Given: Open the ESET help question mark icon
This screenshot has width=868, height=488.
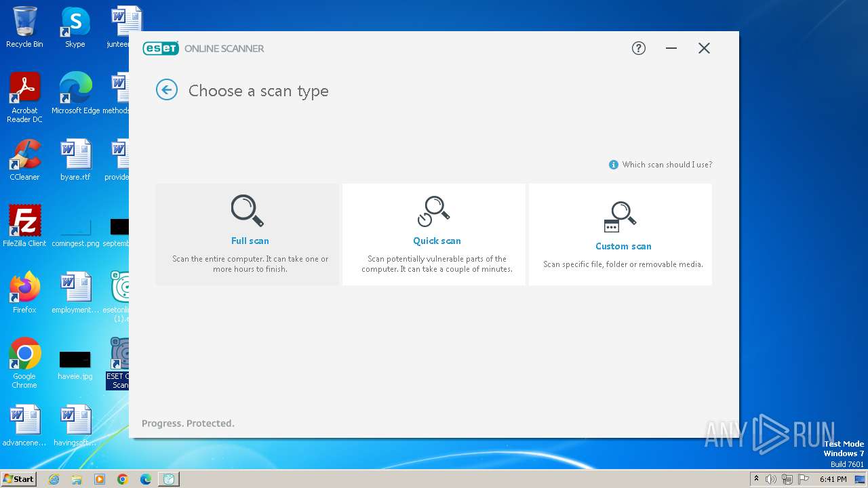Looking at the screenshot, I should tap(639, 48).
